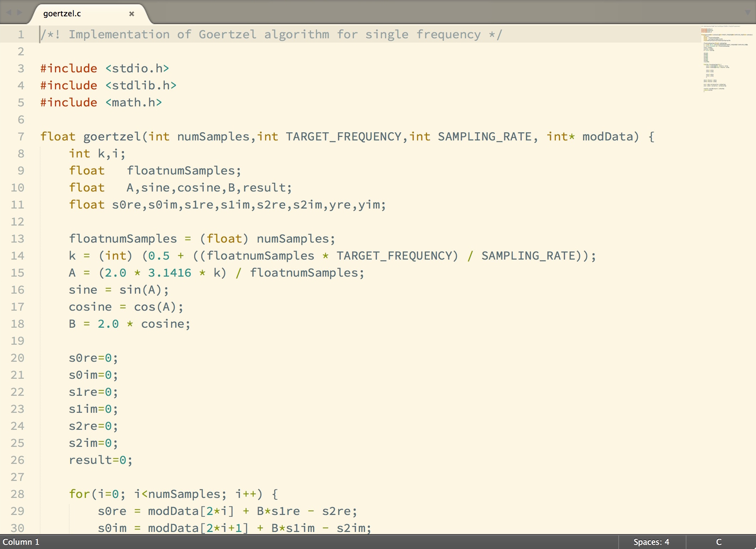Click the '(float) numSamples;' cast

point(267,239)
